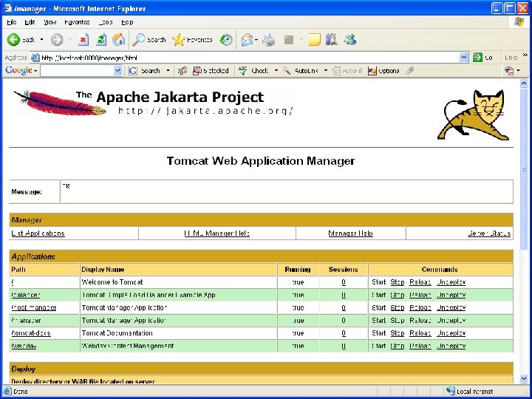Open the Search magnifier toolbar button
This screenshot has height=399, width=532.
point(149,40)
